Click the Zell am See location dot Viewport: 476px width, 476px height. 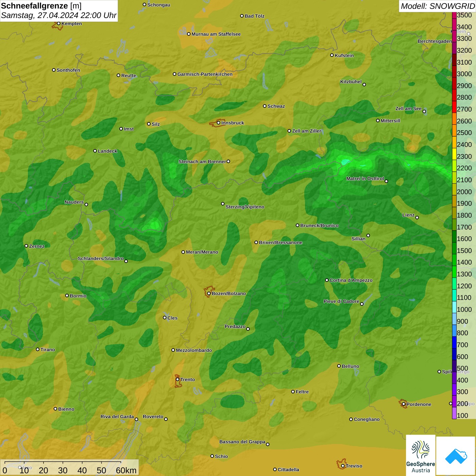424,111
